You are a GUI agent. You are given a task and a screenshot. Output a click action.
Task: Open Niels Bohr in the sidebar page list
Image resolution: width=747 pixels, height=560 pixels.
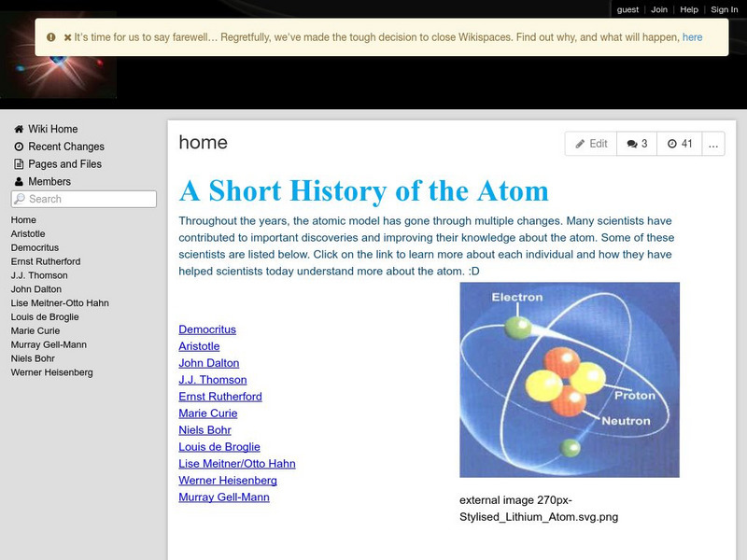[x=33, y=358]
